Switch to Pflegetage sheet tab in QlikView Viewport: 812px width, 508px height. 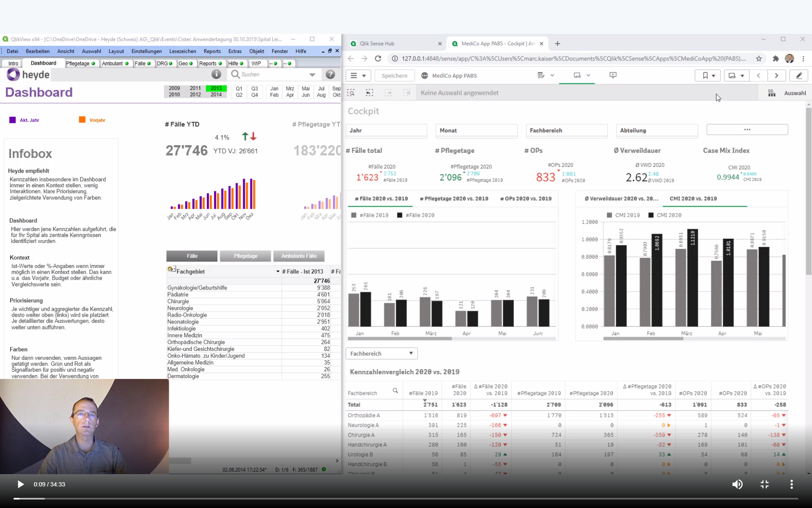80,63
